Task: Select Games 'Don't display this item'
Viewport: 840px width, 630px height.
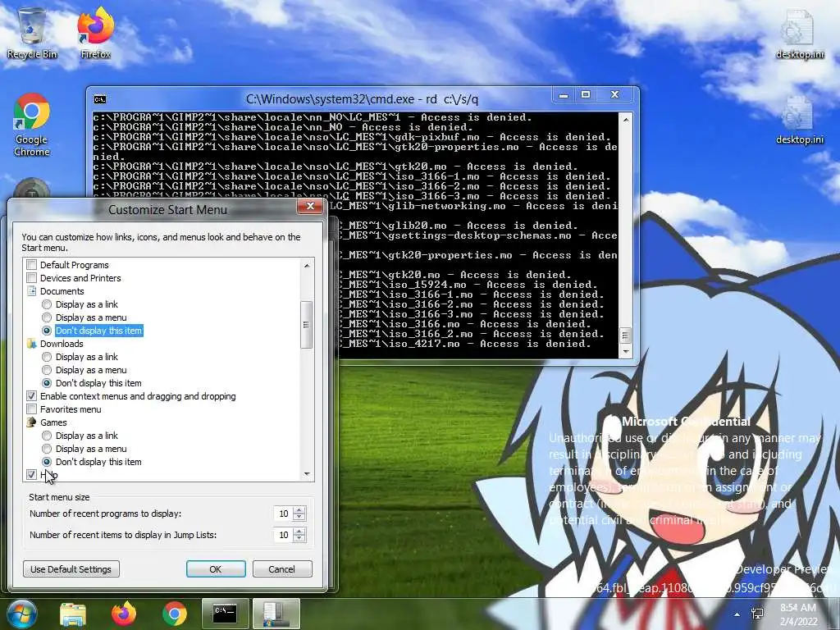Action: coord(47,462)
